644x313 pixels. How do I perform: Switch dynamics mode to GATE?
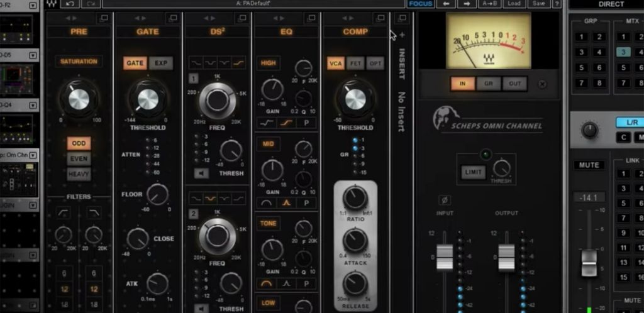(x=135, y=63)
